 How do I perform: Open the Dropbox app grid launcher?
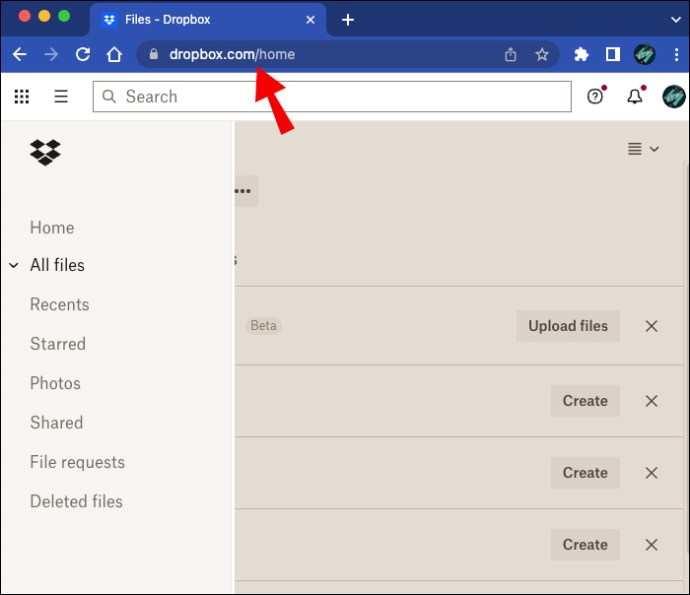pyautogui.click(x=21, y=97)
